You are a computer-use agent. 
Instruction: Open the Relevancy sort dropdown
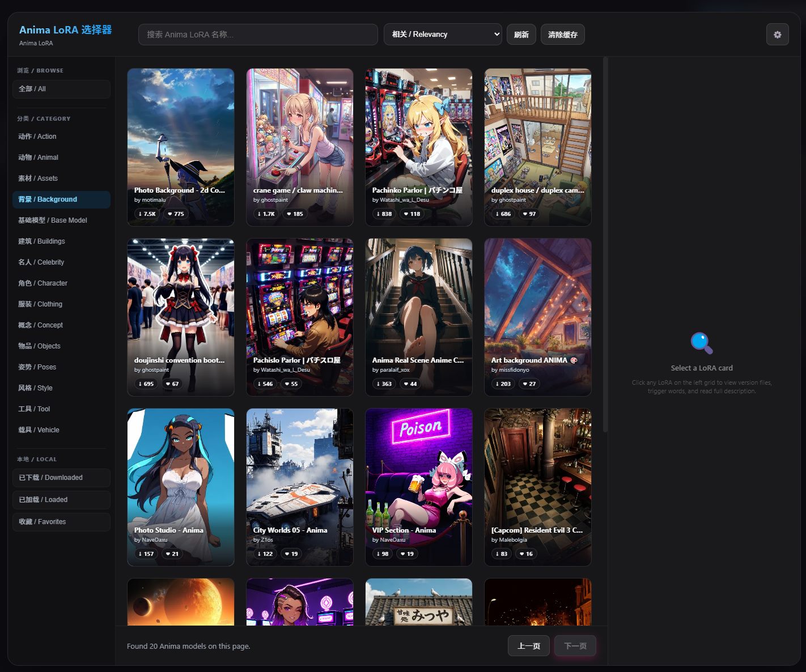443,35
